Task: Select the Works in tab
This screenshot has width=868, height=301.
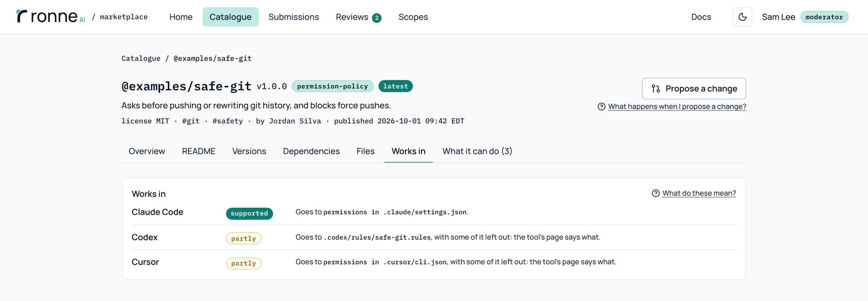Action: tap(408, 151)
